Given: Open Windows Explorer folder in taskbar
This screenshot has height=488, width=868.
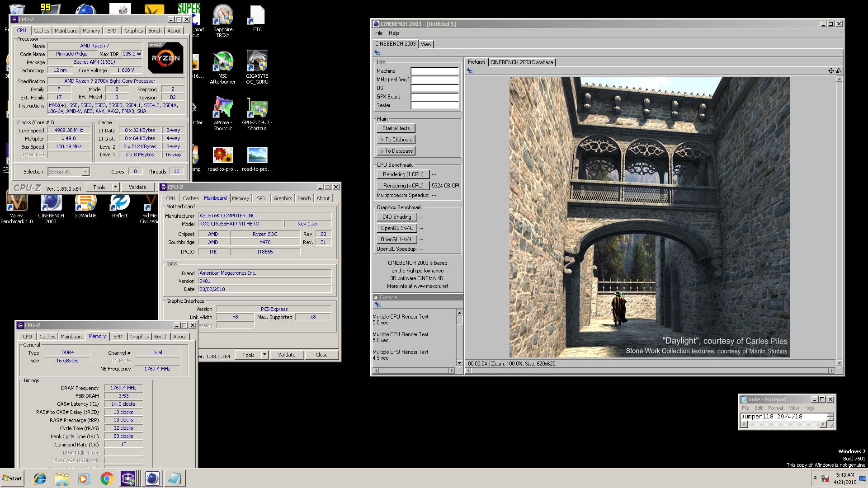Looking at the screenshot, I should click(62, 479).
